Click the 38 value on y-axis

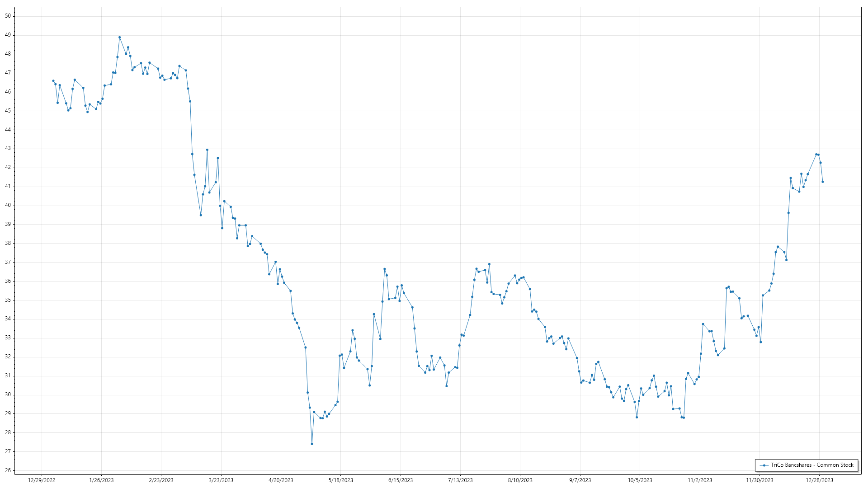pyautogui.click(x=8, y=243)
